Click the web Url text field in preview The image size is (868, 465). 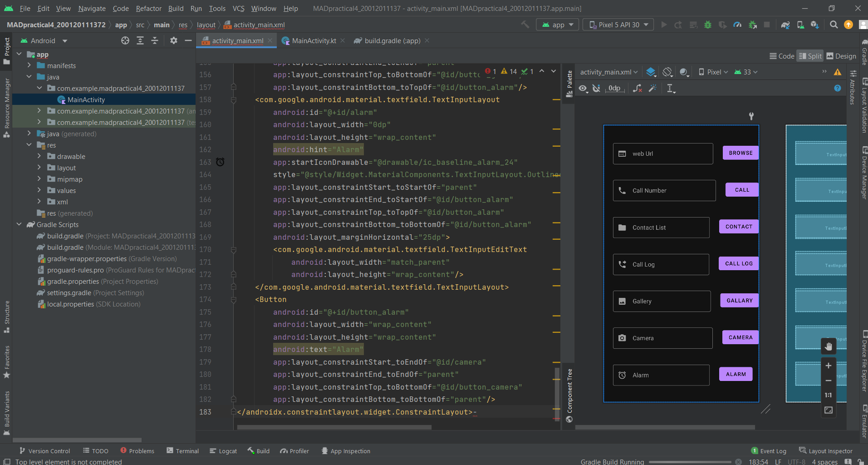pos(662,154)
